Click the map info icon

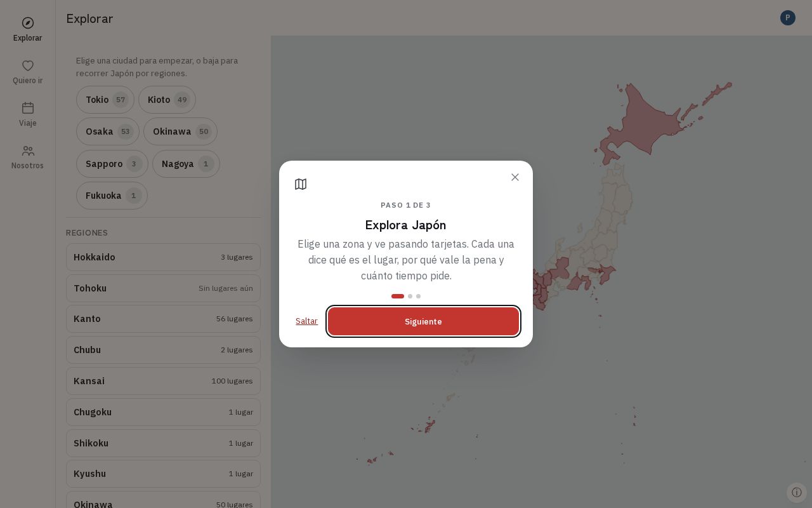tap(797, 492)
